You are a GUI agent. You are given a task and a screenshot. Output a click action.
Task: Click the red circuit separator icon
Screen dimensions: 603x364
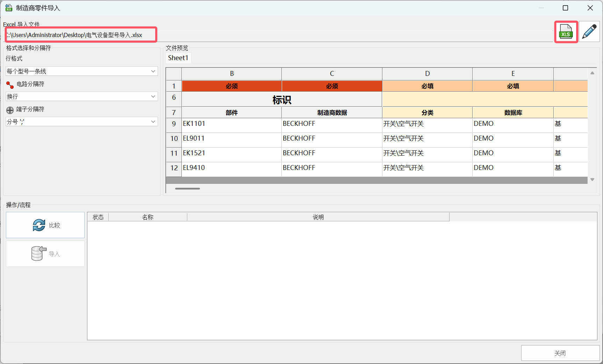[10, 85]
